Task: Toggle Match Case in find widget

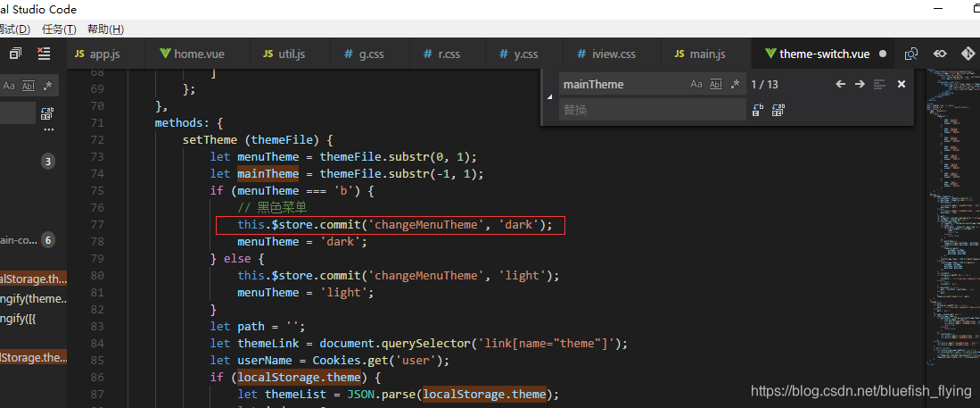Action: pos(696,85)
